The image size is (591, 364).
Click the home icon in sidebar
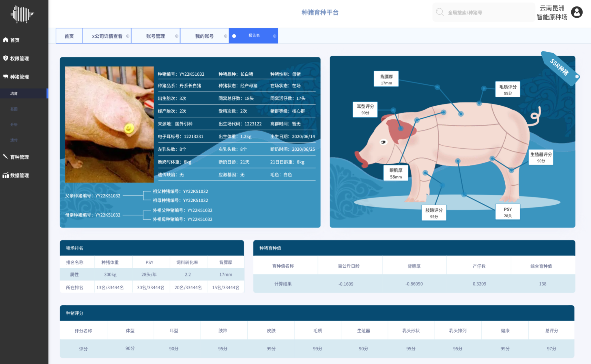coord(5,40)
